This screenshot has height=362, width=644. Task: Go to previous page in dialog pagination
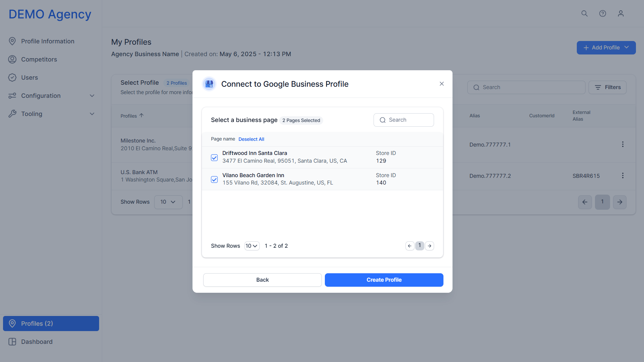point(410,246)
